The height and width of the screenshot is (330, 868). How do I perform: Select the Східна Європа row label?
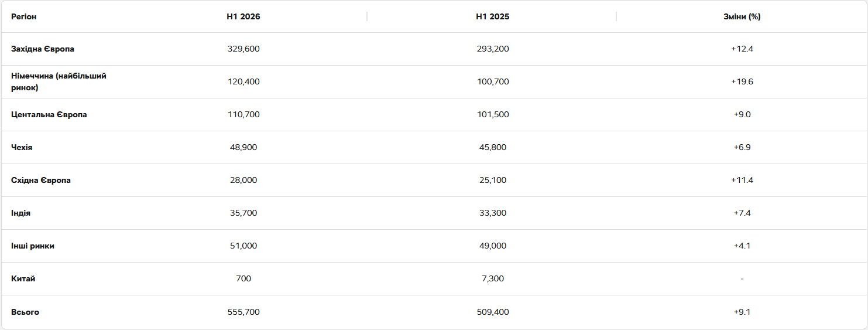(x=41, y=180)
